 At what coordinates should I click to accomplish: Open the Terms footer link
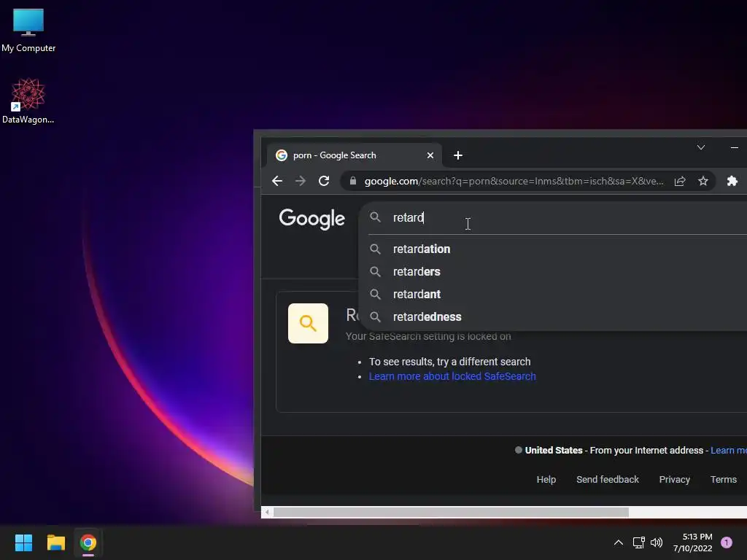(x=723, y=480)
